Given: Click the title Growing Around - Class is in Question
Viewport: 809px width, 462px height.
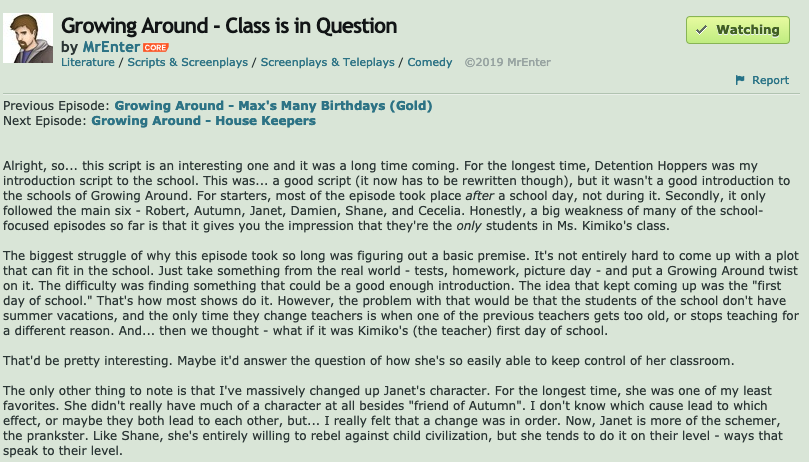Looking at the screenshot, I should coord(229,26).
